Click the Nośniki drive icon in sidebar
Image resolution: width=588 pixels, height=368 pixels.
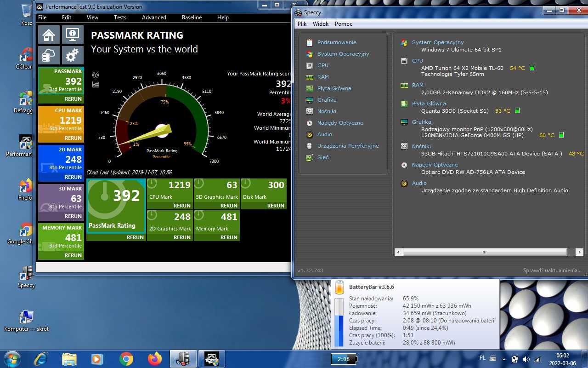(x=310, y=111)
